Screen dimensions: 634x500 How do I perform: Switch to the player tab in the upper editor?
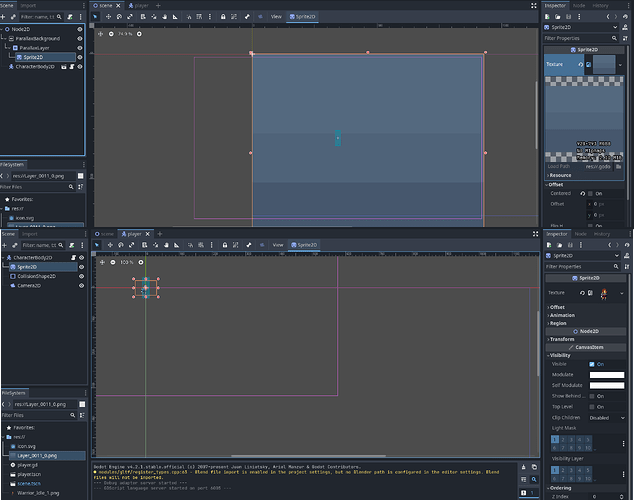138,6
